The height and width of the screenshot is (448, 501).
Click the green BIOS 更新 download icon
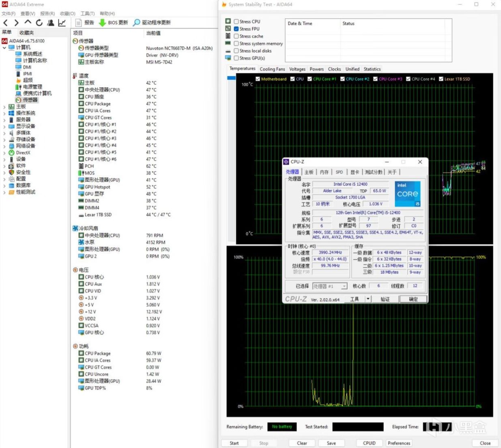tap(102, 23)
